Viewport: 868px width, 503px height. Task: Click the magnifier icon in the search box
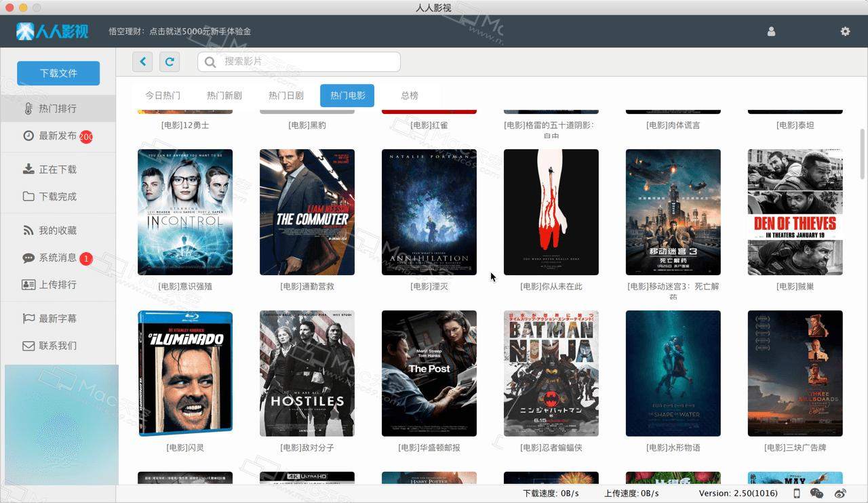210,62
